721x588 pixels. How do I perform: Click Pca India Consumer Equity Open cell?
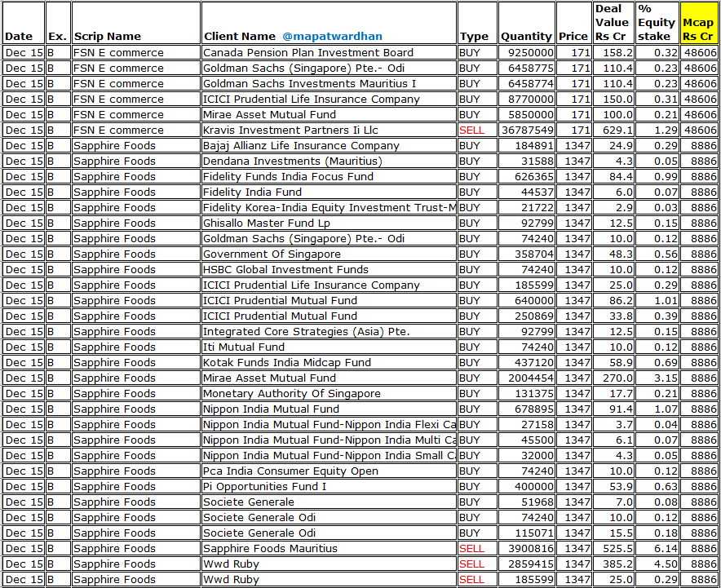(x=329, y=471)
